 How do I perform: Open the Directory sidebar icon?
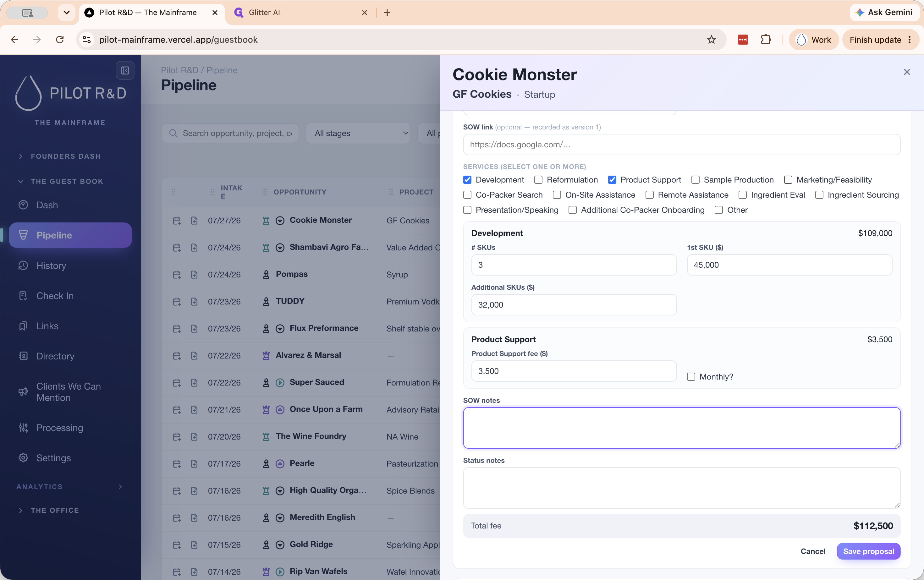point(23,356)
